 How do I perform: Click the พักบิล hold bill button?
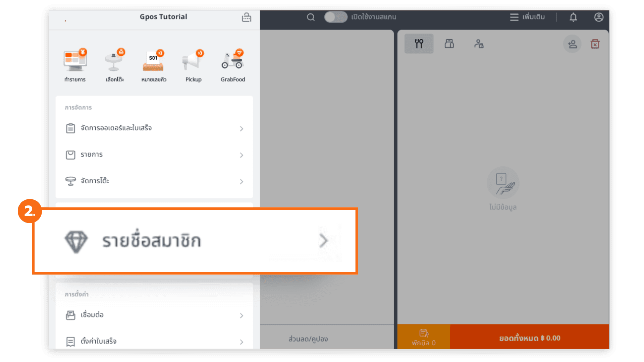pos(424,337)
